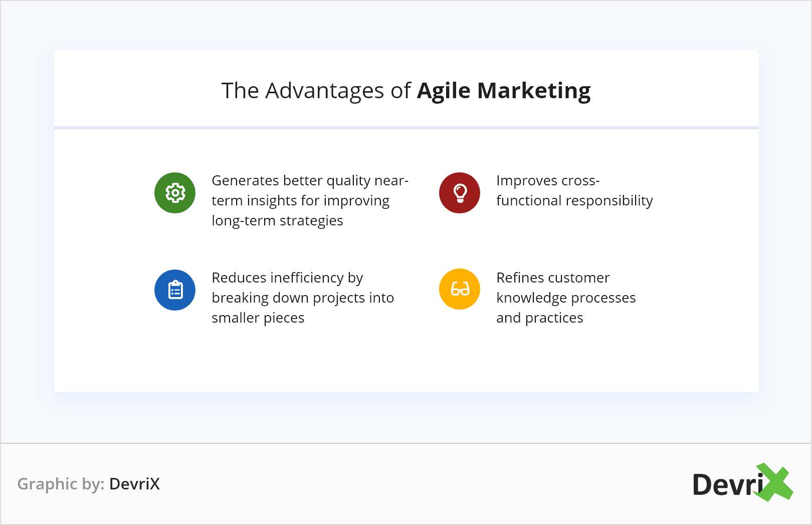Click the "smaller pieces" text line
The height and width of the screenshot is (525, 812).
tap(258, 318)
